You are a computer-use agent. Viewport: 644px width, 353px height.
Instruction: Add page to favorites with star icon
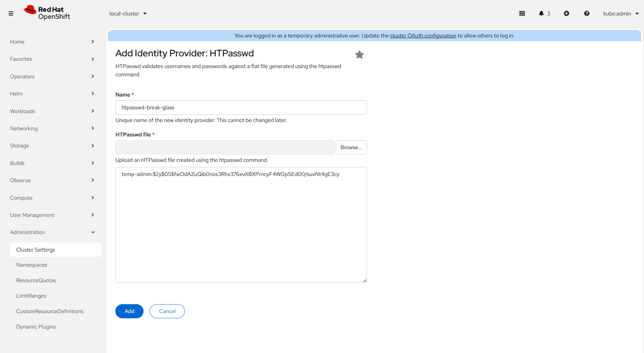click(359, 55)
